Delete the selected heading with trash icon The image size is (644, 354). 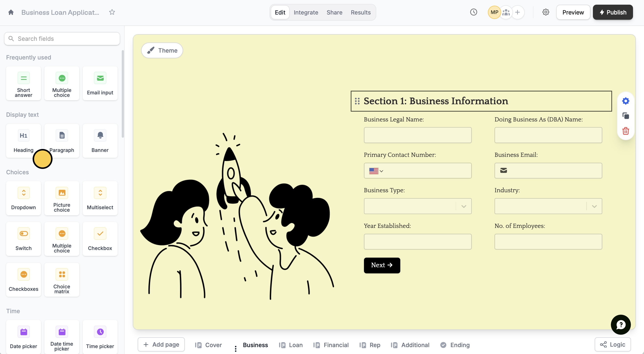click(x=625, y=131)
